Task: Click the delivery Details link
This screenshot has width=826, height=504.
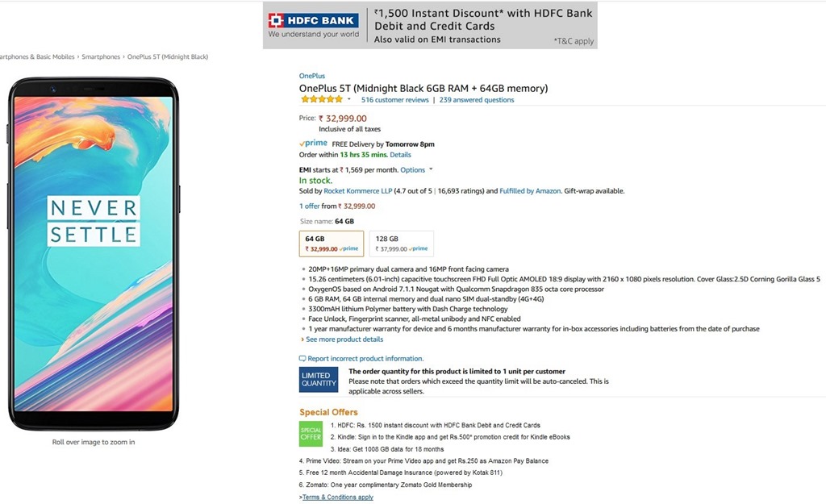Action: (400, 155)
